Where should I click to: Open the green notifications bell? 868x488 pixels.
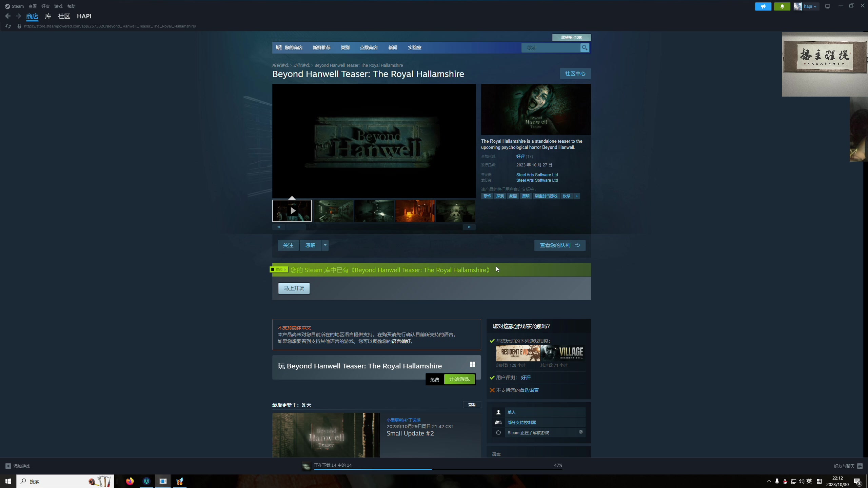coord(782,6)
